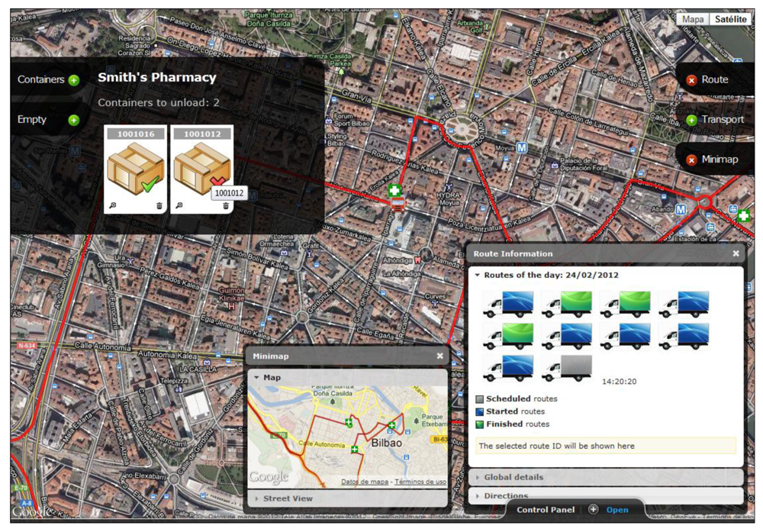This screenshot has height=532, width=763.
Task: Click blue Started routes legend swatch
Action: pos(479,411)
